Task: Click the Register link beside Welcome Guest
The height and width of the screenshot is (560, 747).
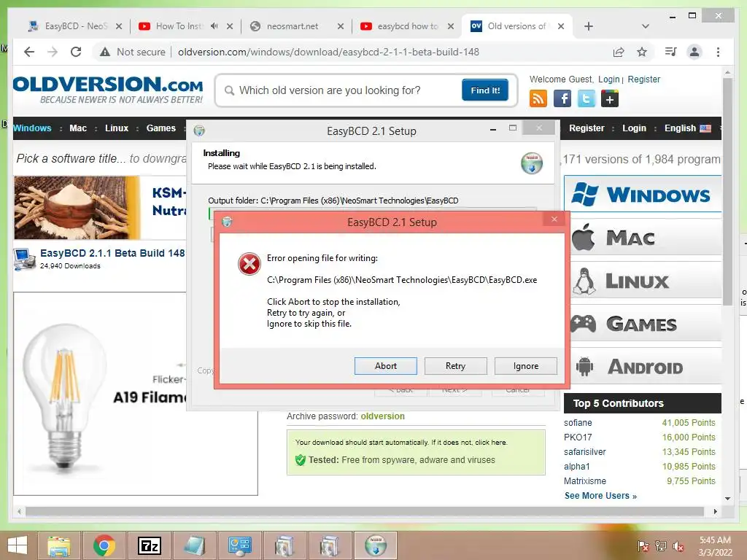Action: coord(643,79)
